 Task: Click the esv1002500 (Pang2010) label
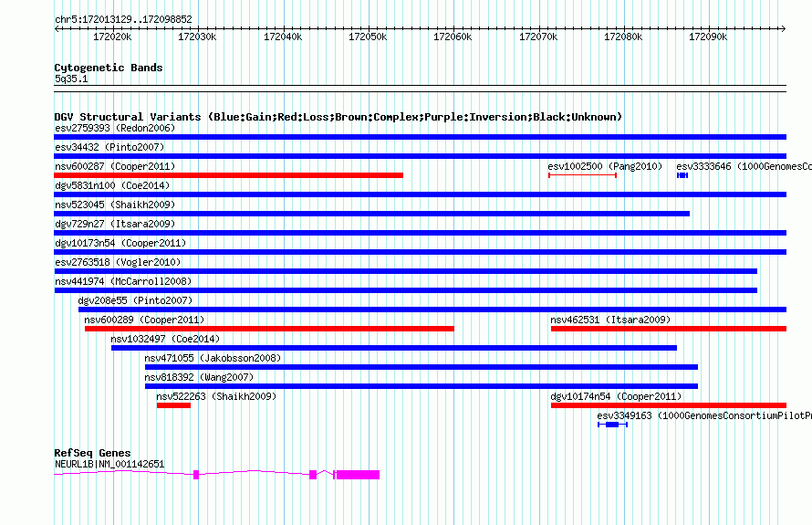605,166
